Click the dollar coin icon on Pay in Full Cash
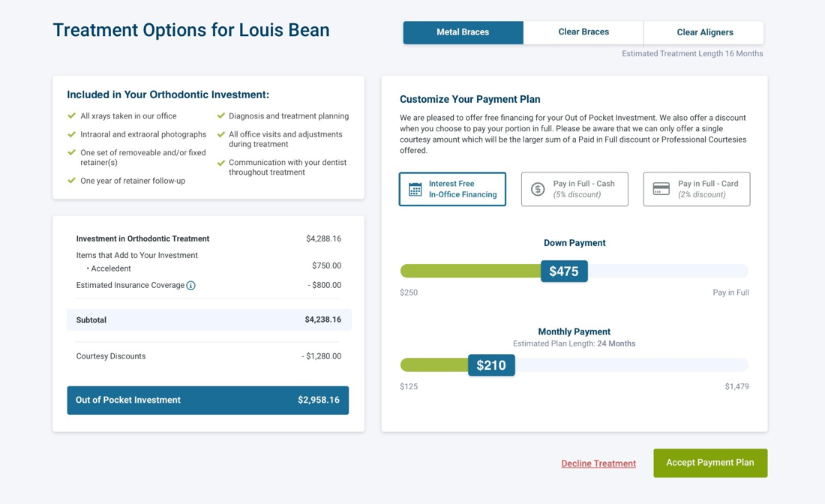 pos(537,189)
